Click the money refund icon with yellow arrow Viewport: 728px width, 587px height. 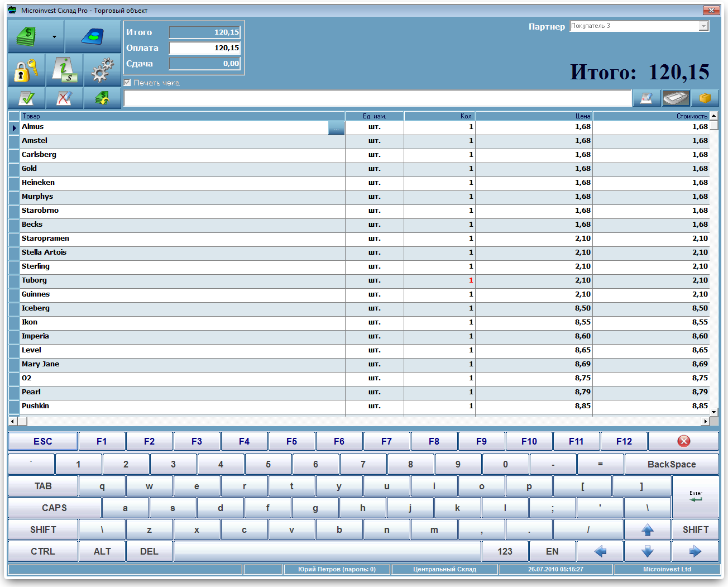[102, 98]
